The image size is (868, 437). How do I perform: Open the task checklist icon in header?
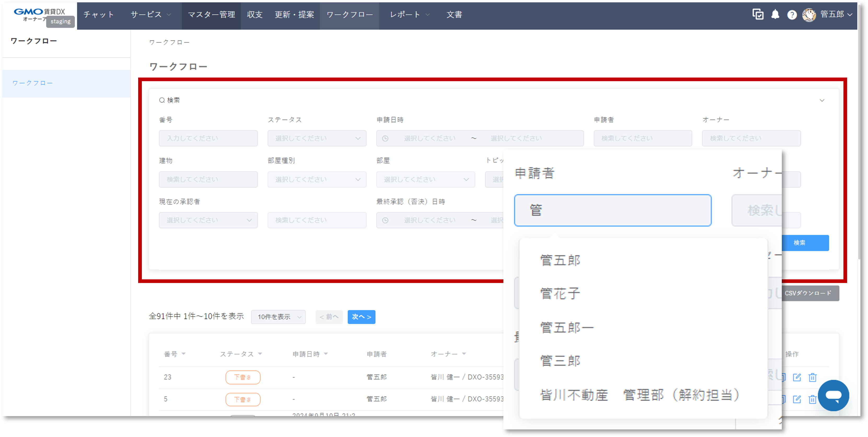coord(758,14)
